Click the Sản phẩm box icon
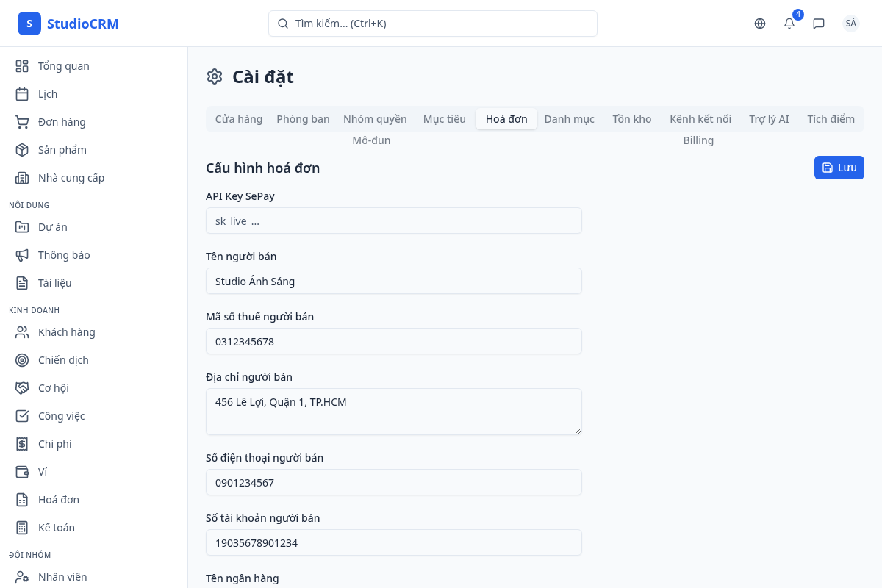Image resolution: width=882 pixels, height=588 pixels. coord(22,150)
